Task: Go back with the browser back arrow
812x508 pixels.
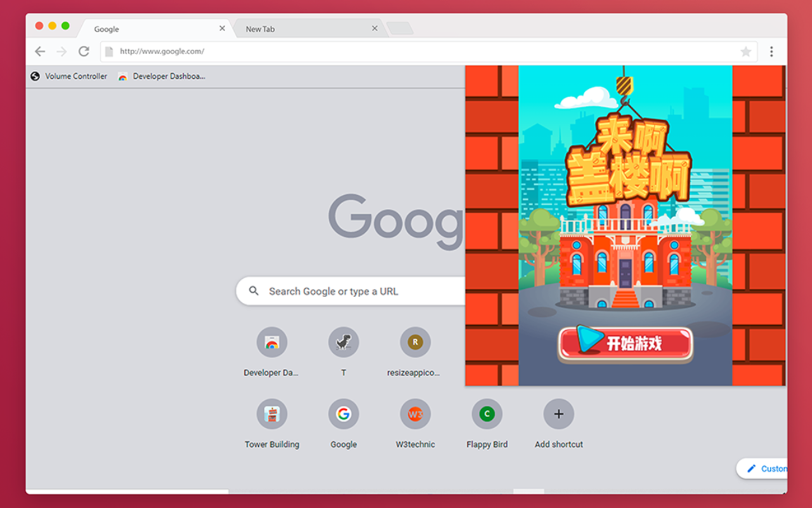Action: [40, 51]
